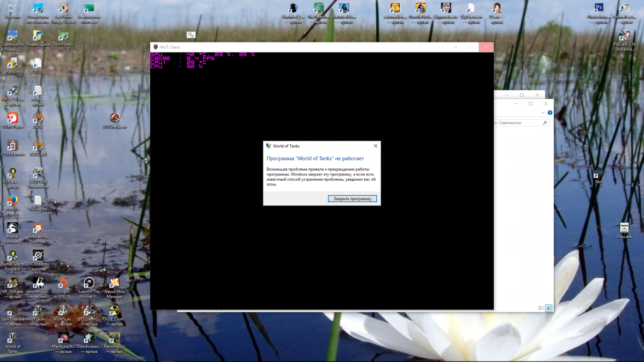The width and height of the screenshot is (644, 362).
Task: Select the ETS2Launcher shortcut icon
Action: click(89, 315)
